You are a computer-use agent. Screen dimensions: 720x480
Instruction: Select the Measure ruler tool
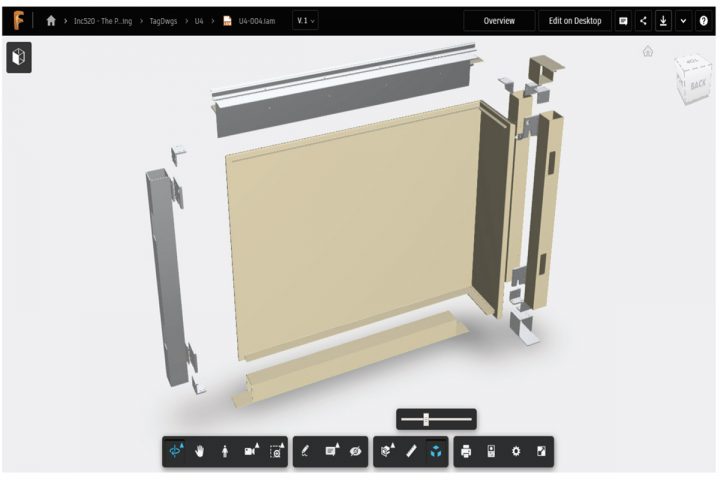[411, 452]
